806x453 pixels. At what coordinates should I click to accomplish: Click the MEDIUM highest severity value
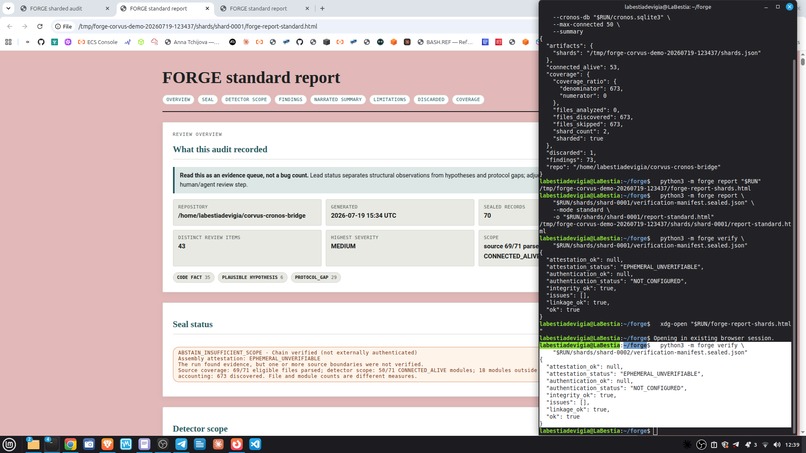point(343,246)
